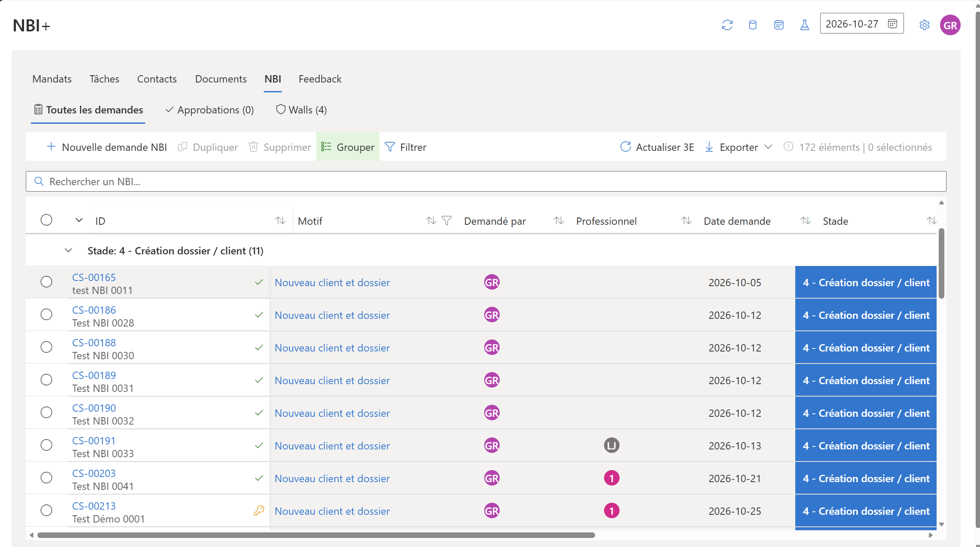Select row CS-00186 checkbox
This screenshot has height=547, width=980.
click(x=46, y=315)
